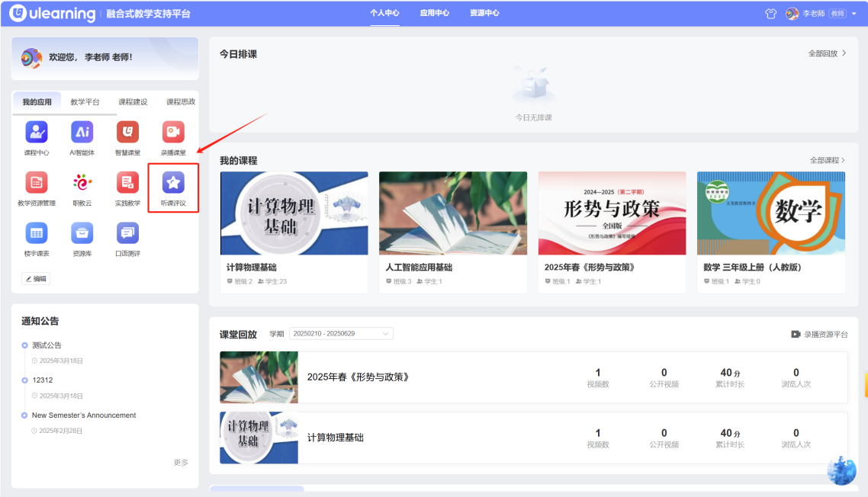Switch to the 应用中心 top tab
Screen dimensions: 868x497
click(434, 13)
